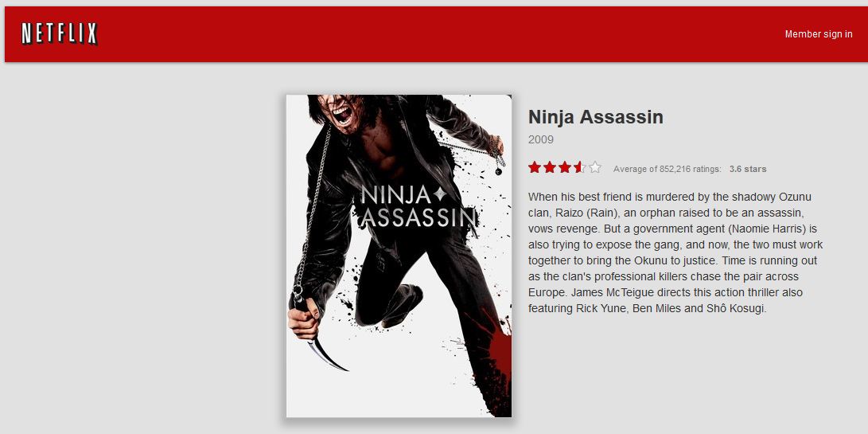Click the Ninja Assassin title heading
868x434 pixels.
596,117
